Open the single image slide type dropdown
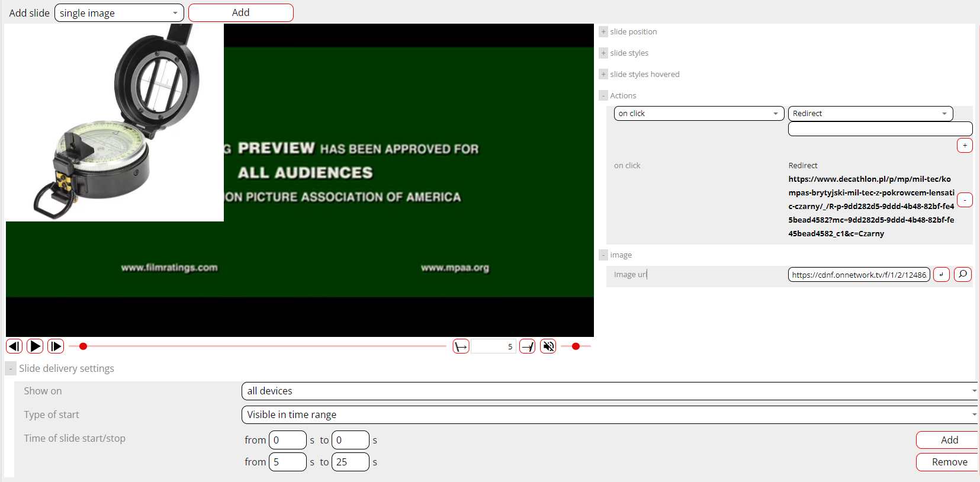 tap(119, 13)
